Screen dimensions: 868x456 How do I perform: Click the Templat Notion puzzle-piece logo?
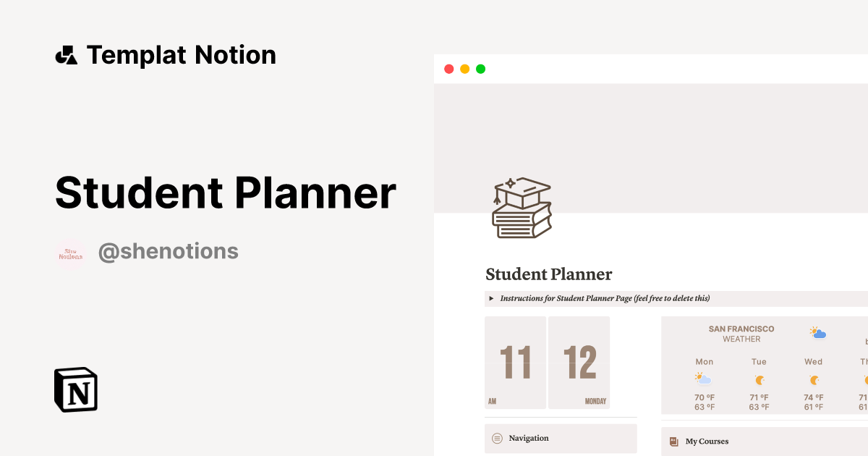(66, 54)
